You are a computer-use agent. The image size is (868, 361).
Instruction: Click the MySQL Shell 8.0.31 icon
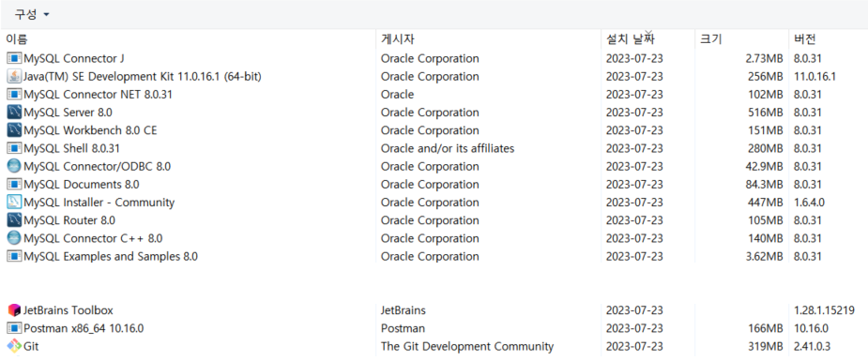14,149
